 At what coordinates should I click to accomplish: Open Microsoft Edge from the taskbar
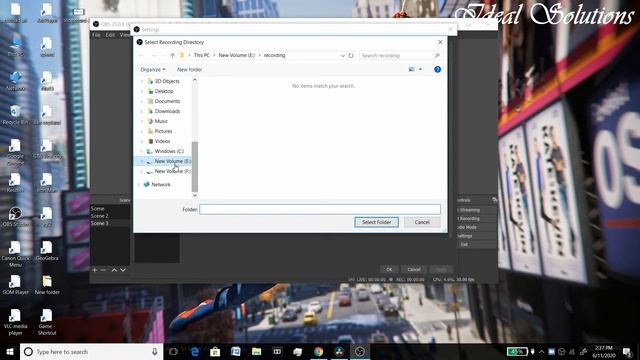click(195, 351)
